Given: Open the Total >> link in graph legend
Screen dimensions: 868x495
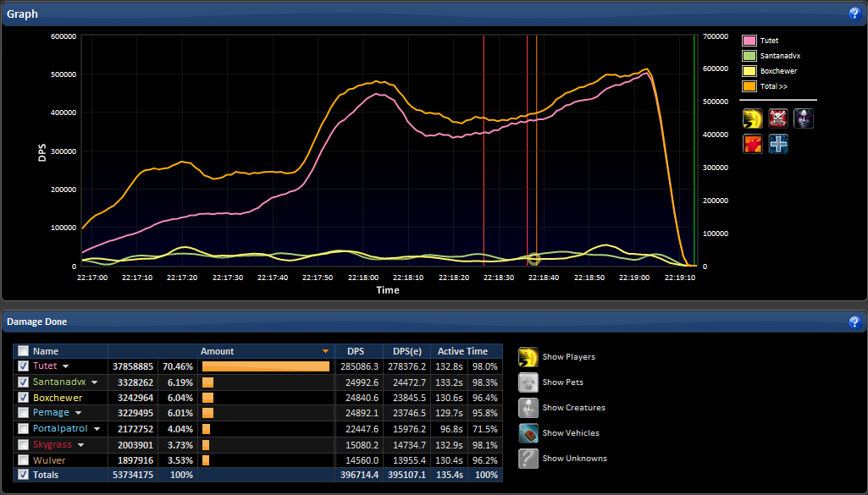Looking at the screenshot, I should coord(773,86).
